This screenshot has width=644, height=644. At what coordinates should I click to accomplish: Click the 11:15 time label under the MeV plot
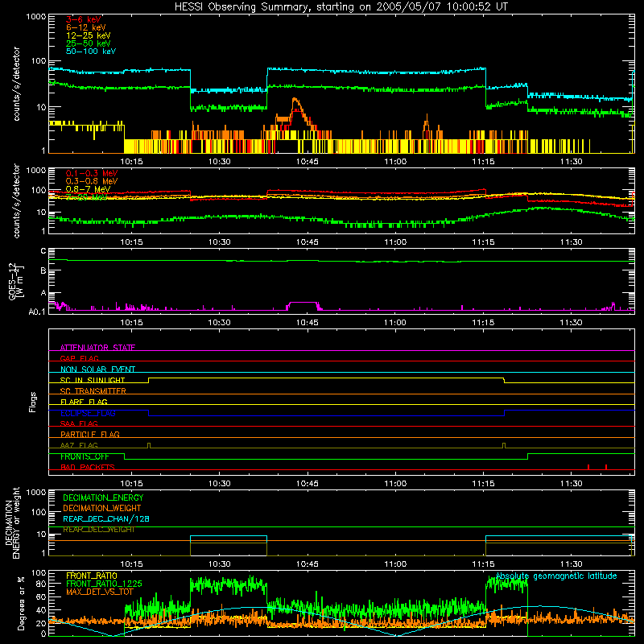point(484,242)
